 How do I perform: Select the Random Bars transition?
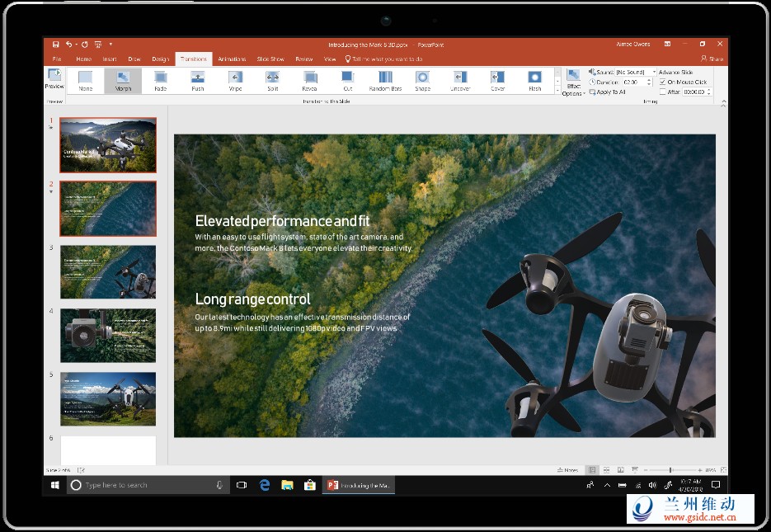pos(384,80)
